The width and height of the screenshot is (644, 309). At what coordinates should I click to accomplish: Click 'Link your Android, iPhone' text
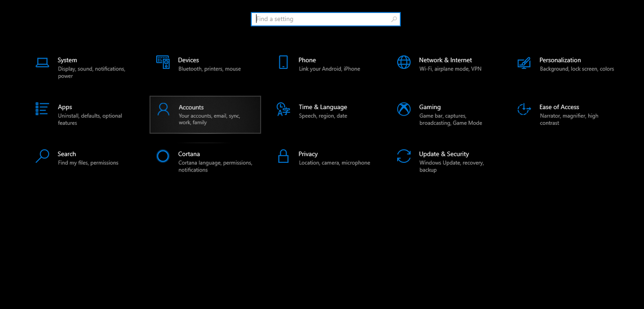tap(330, 69)
